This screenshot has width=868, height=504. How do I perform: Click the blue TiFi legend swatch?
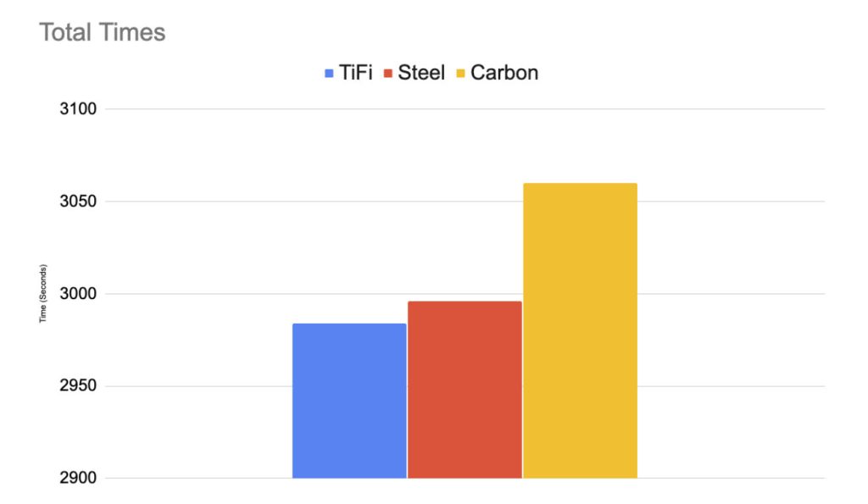[x=330, y=74]
